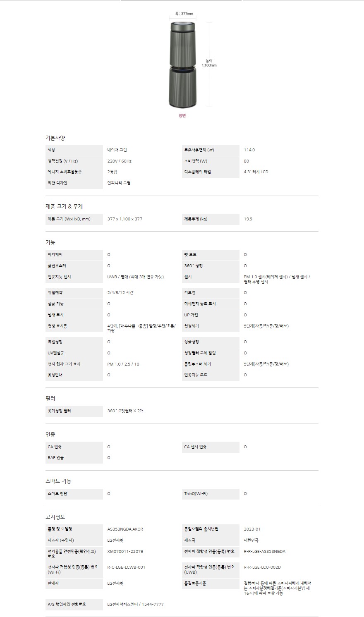Screen dimensions: 364x617
Task: Click the 스마트 기능 section heading
Action: tap(58, 481)
